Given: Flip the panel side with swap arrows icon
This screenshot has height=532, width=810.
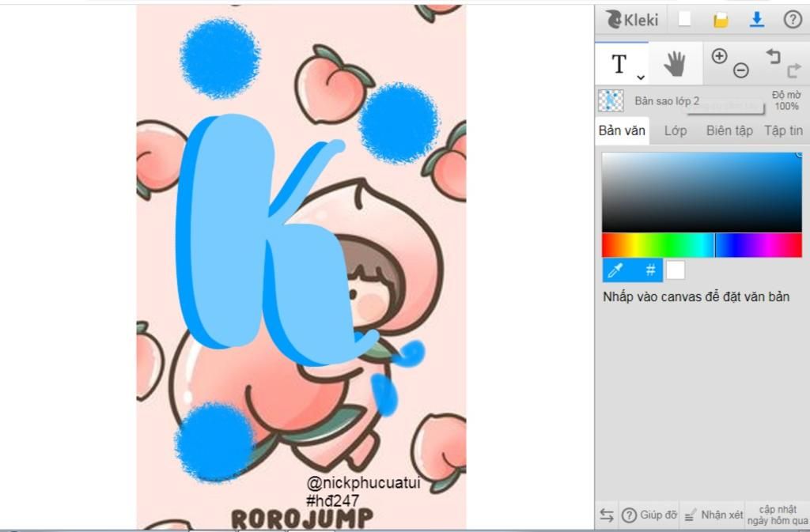Looking at the screenshot, I should [607, 515].
